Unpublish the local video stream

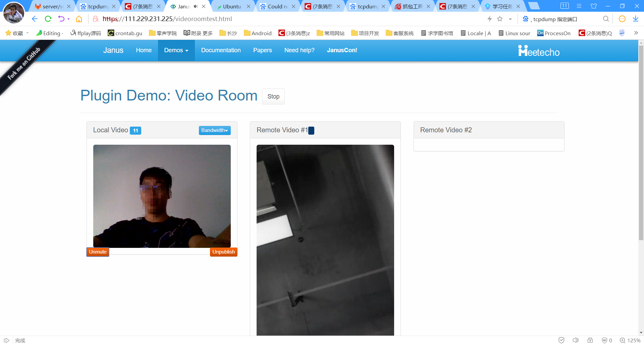224,252
